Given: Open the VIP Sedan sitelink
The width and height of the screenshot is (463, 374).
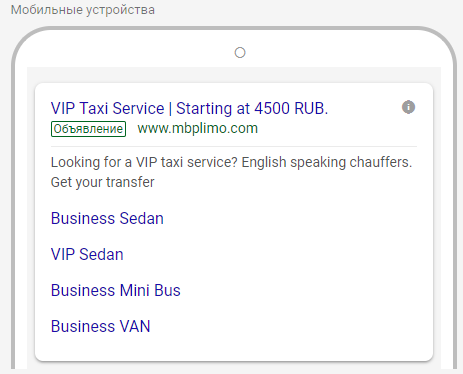Looking at the screenshot, I should [x=87, y=255].
